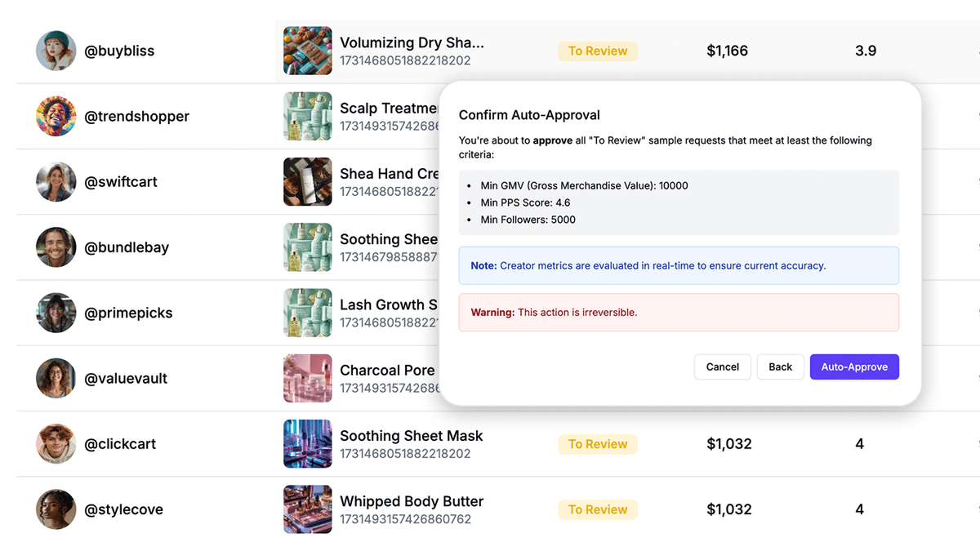Select the $1,166 GMV value for @buybliss
This screenshot has width=980, height=560.
[x=727, y=51]
